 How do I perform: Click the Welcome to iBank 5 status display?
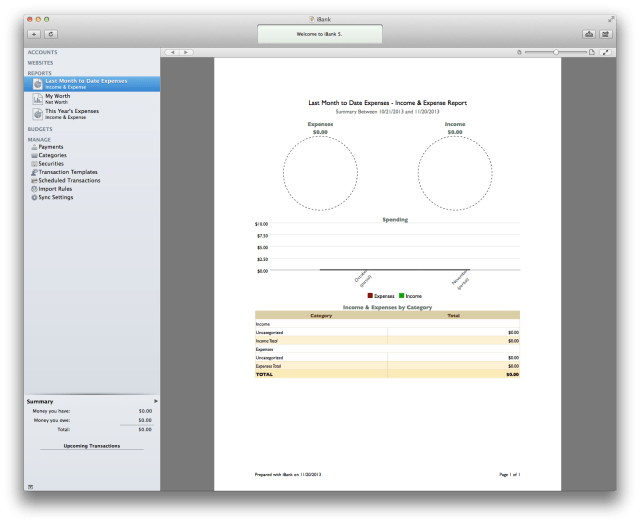(319, 34)
